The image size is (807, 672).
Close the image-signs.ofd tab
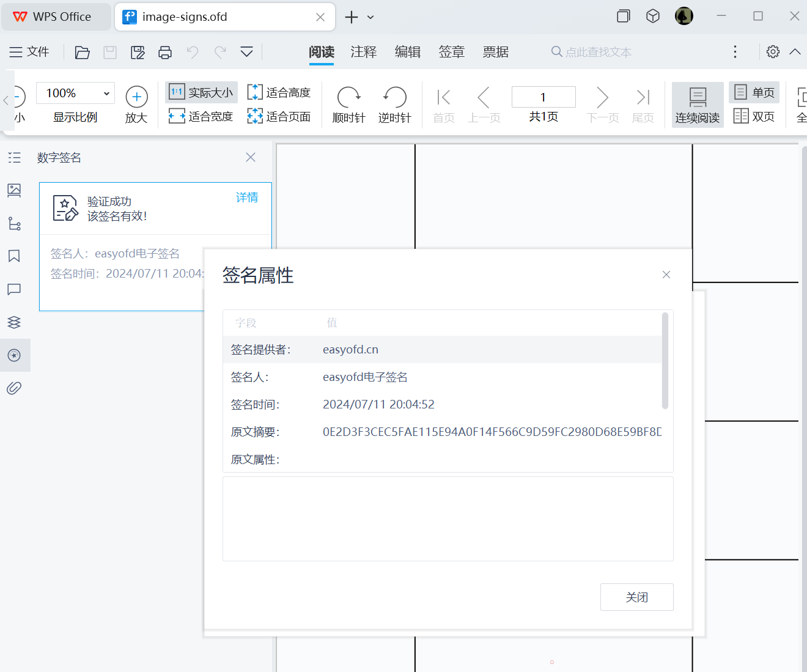click(320, 17)
